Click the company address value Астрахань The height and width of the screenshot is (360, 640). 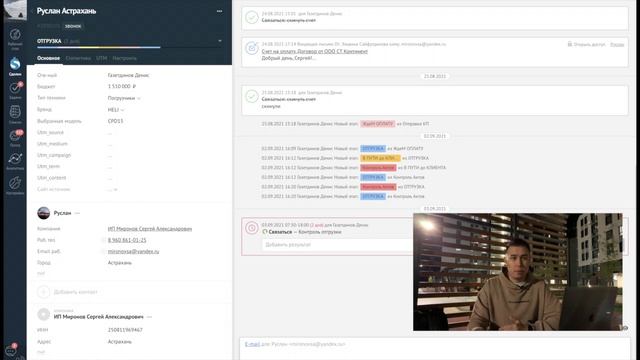coord(120,342)
